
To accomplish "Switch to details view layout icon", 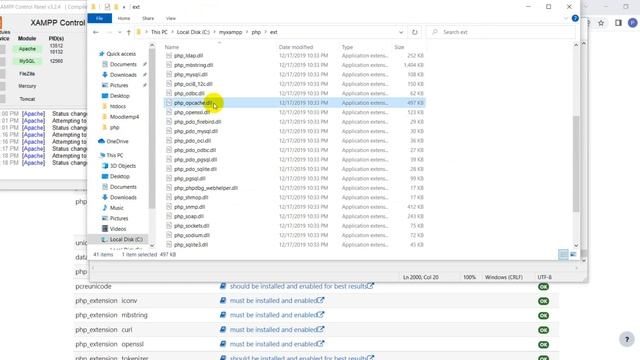I will [563, 255].
